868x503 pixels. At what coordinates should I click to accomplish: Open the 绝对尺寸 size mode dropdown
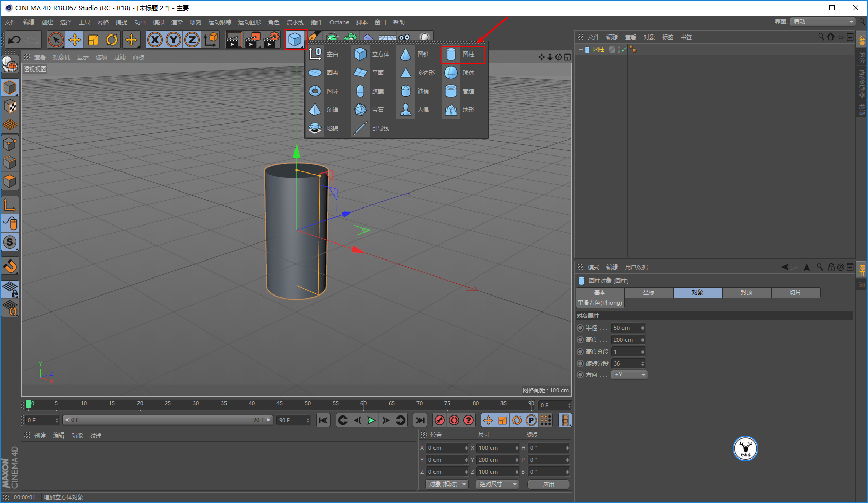pos(497,484)
